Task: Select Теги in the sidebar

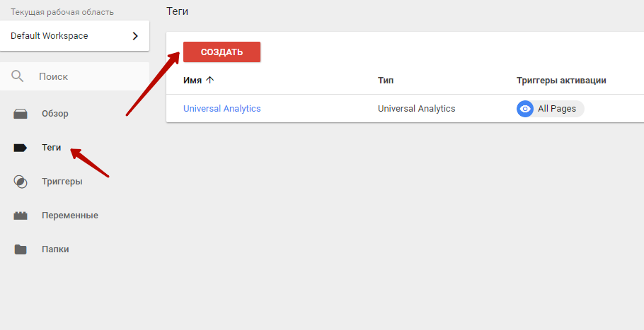Action: 52,148
